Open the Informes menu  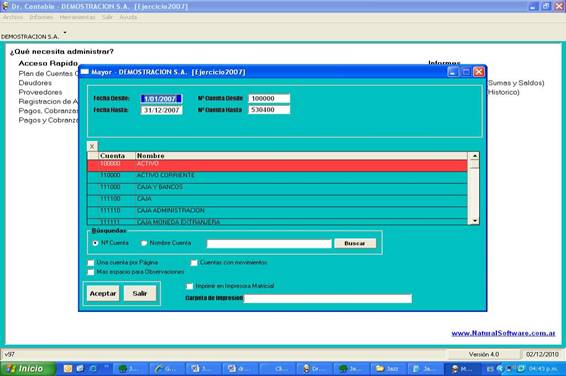tap(41, 17)
